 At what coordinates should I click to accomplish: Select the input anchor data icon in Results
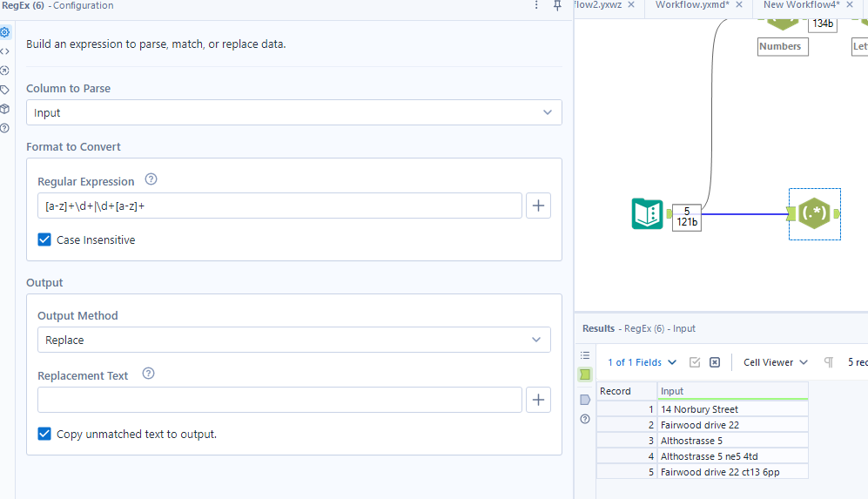[x=585, y=374]
